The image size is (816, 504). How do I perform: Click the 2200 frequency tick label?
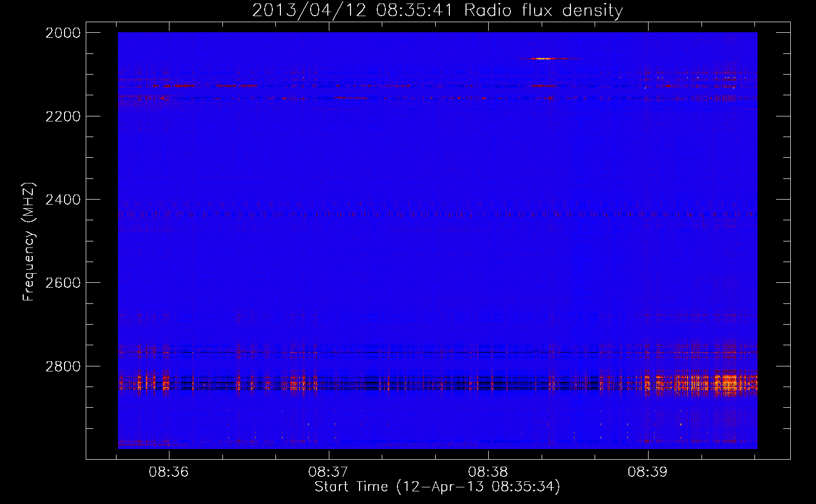pyautogui.click(x=63, y=116)
